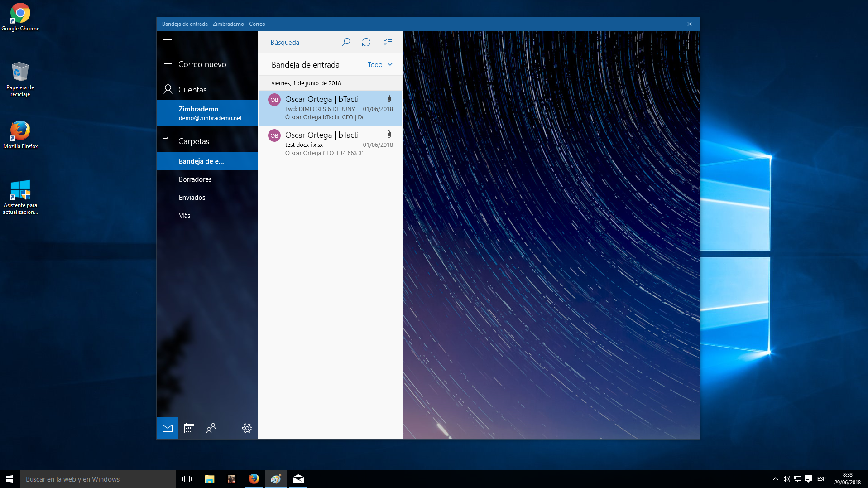Open Asistente para actualización desktop icon
The height and width of the screenshot is (488, 868).
(x=20, y=197)
